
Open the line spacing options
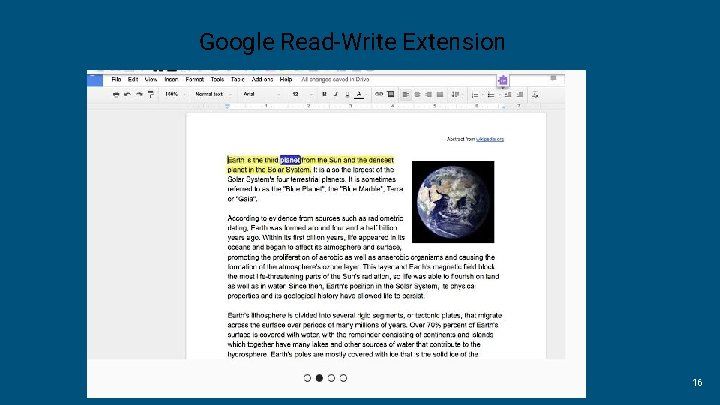coord(456,95)
